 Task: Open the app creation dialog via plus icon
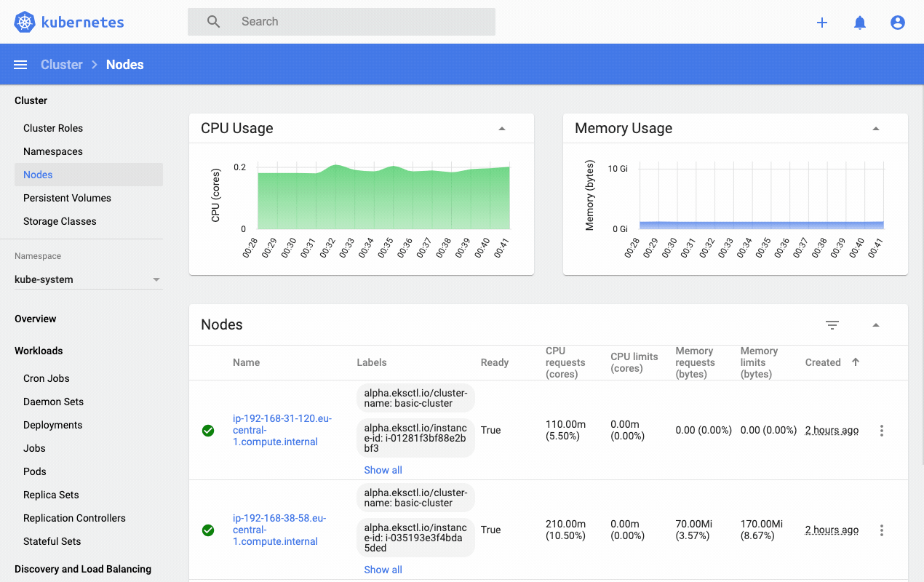click(821, 22)
